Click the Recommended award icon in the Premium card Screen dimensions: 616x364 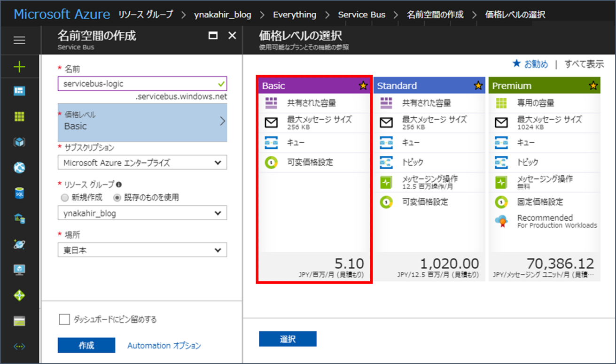(501, 222)
